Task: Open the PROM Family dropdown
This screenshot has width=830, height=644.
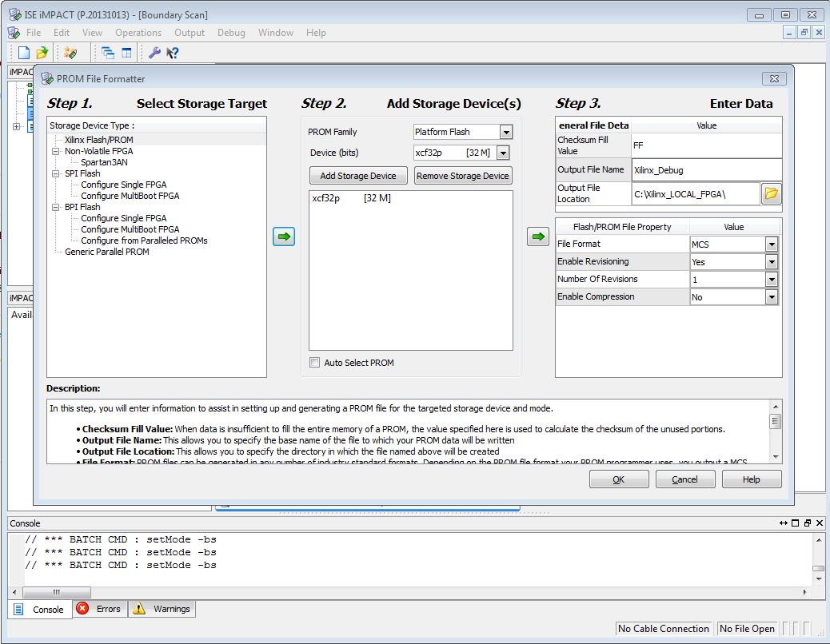Action: [506, 132]
